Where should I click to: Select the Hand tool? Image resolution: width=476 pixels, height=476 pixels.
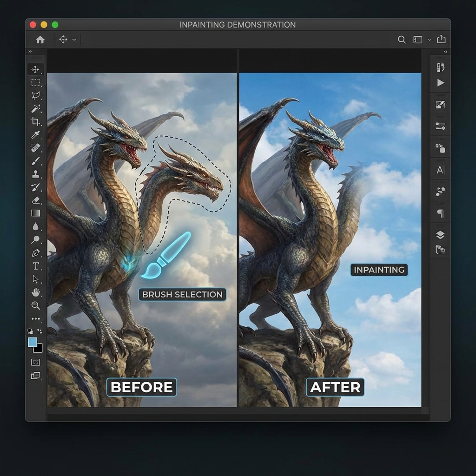pos(35,292)
